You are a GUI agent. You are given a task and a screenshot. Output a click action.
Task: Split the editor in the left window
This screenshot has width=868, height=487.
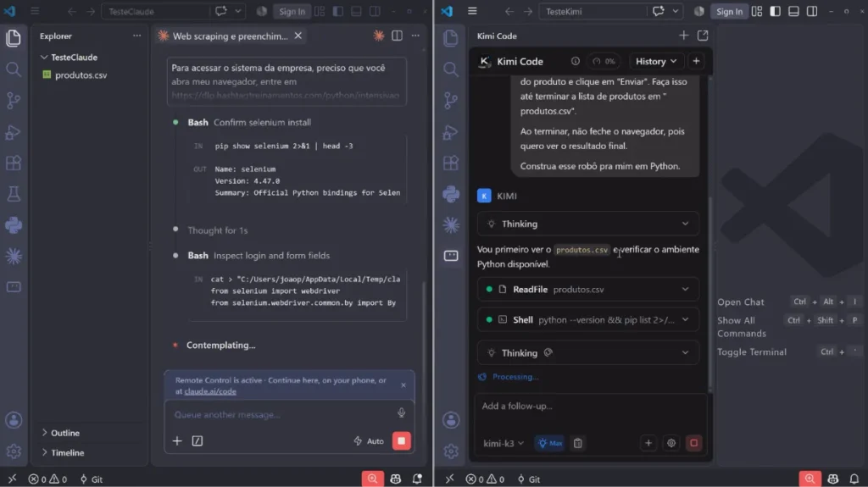click(x=397, y=36)
